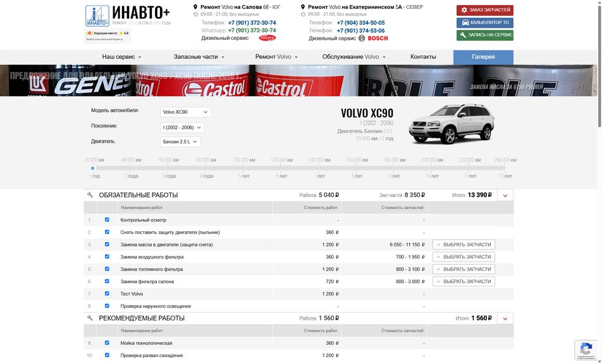Image resolution: width=602 pixels, height=364 pixels.
Task: Click the map pin icon beside Екатерининском address
Action: click(303, 7)
